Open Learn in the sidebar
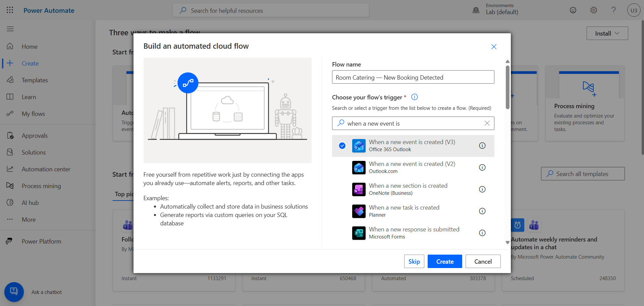644x306 pixels. click(48, 97)
